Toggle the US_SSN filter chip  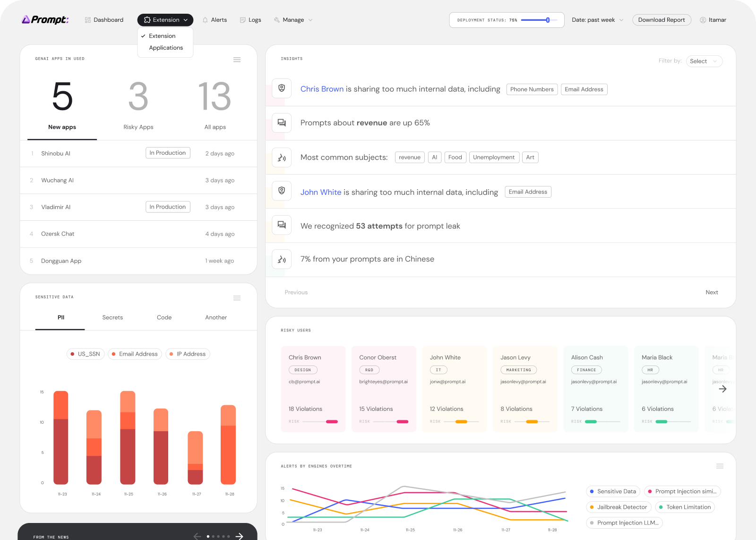[86, 354]
